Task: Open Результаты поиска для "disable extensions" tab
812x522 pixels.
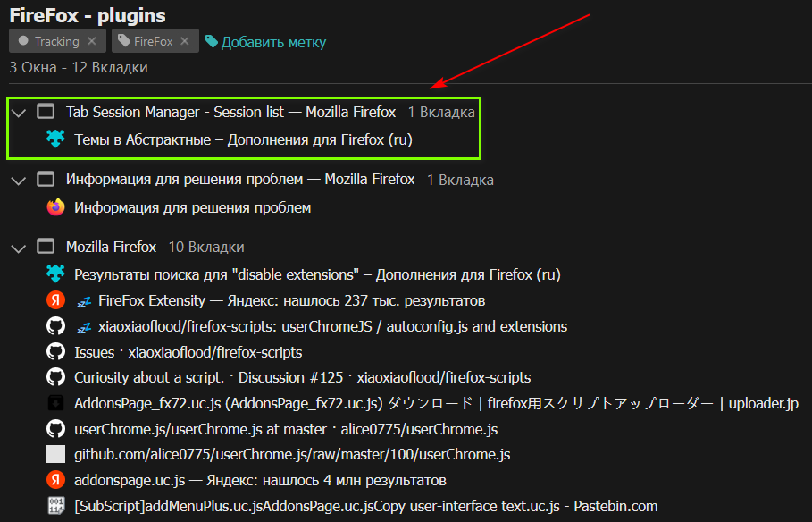Action: click(x=317, y=274)
